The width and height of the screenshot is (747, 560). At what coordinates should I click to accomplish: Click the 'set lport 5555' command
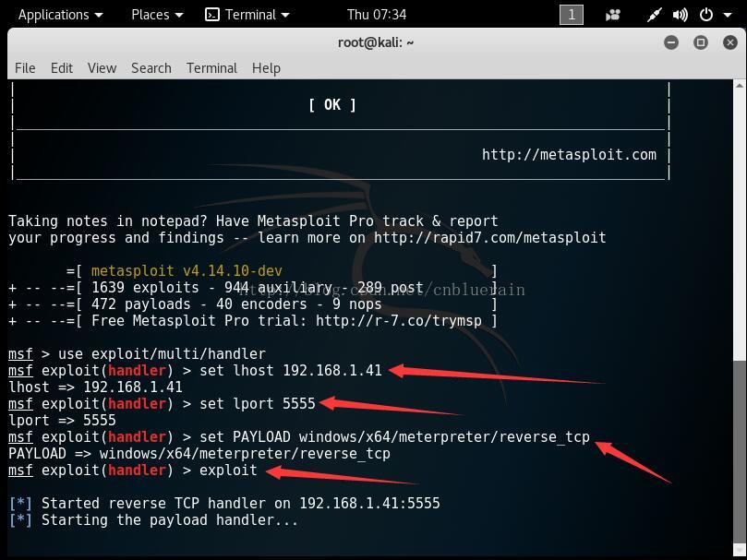point(258,404)
